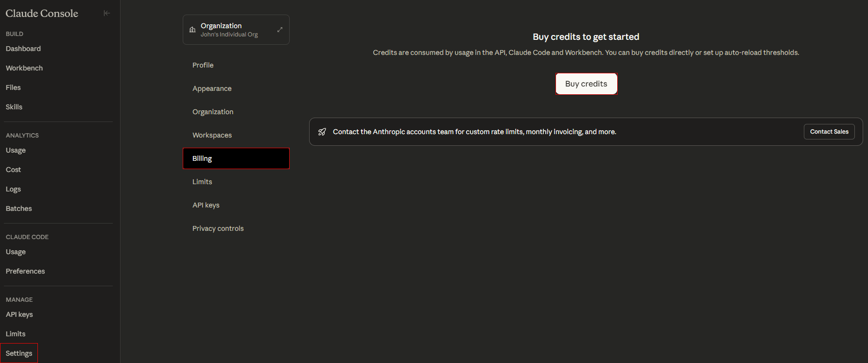
Task: Click the organization building icon
Action: pos(192,30)
